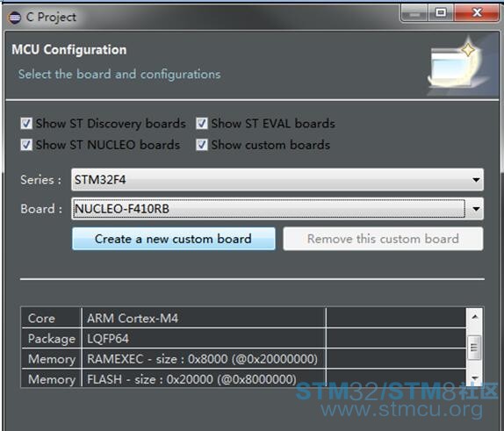The image size is (504, 431).
Task: Toggle Show ST NUCLEO boards checkbox
Action: 26,145
